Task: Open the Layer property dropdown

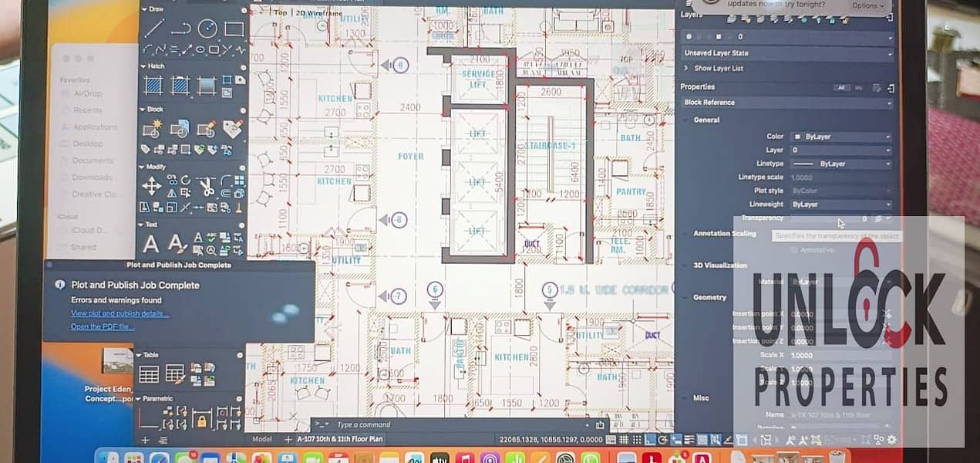Action: pyautogui.click(x=841, y=150)
